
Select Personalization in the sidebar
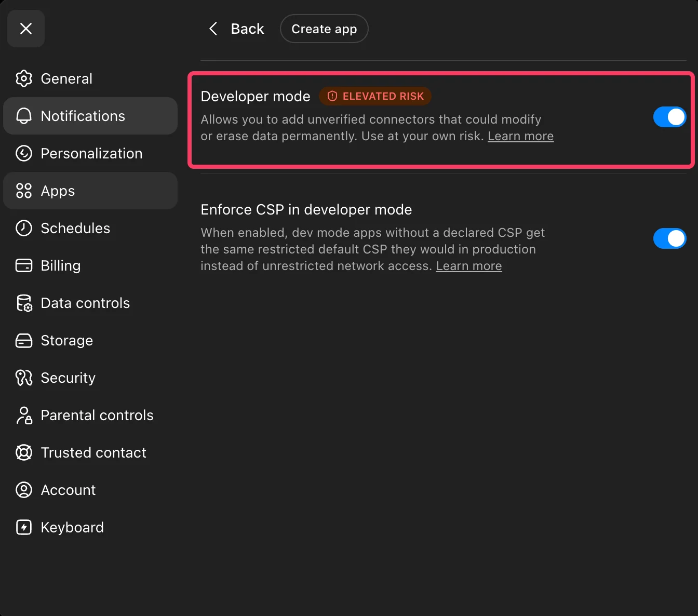point(90,153)
